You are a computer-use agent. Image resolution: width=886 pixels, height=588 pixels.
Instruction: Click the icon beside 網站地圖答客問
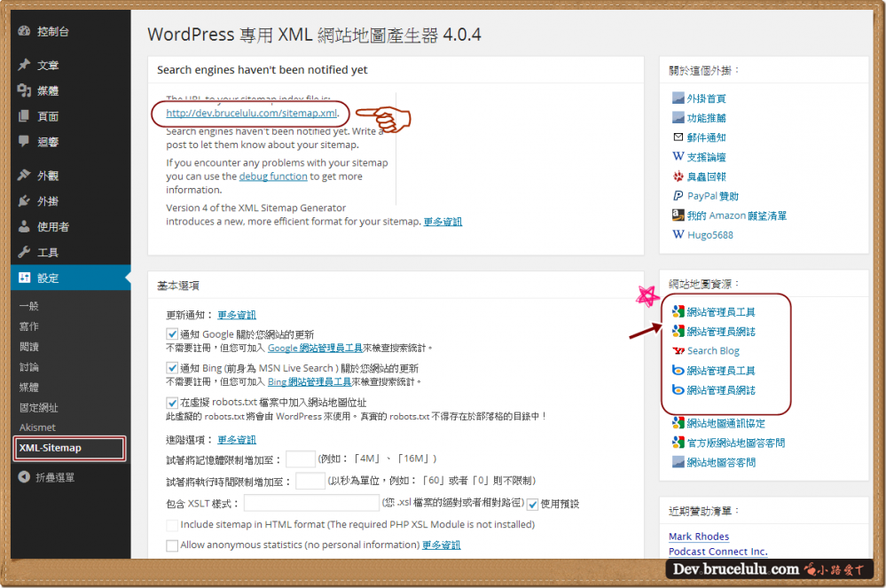click(x=678, y=462)
